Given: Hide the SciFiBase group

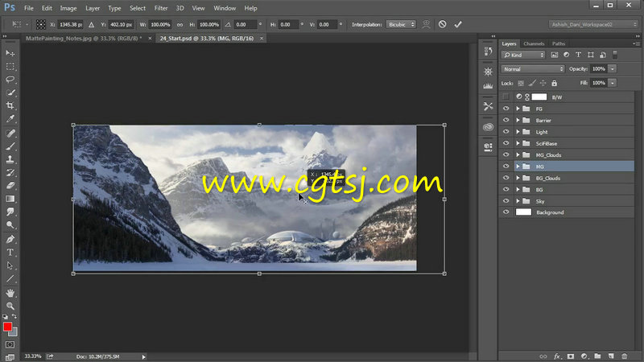Looking at the screenshot, I should coord(506,143).
